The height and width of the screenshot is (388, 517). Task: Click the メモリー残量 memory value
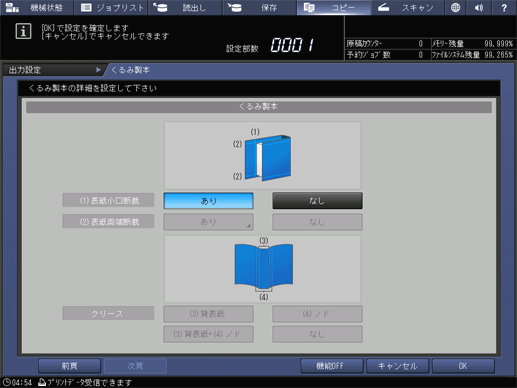(x=498, y=44)
